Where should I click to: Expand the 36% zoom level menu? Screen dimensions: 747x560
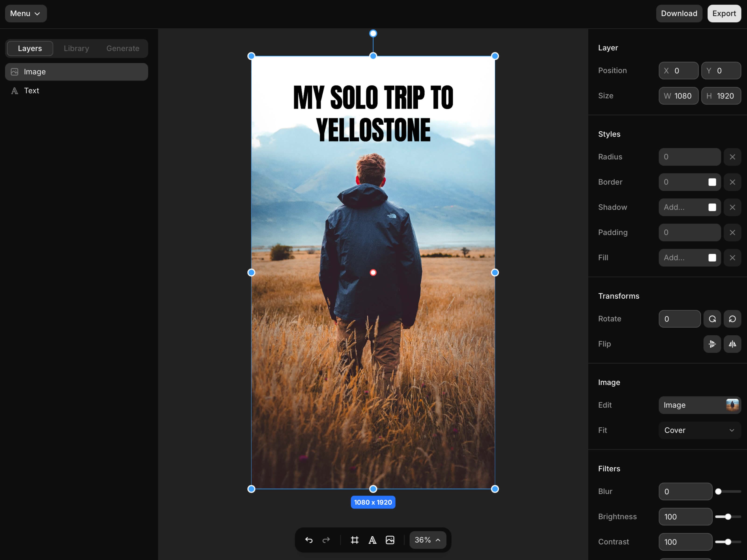[427, 540]
